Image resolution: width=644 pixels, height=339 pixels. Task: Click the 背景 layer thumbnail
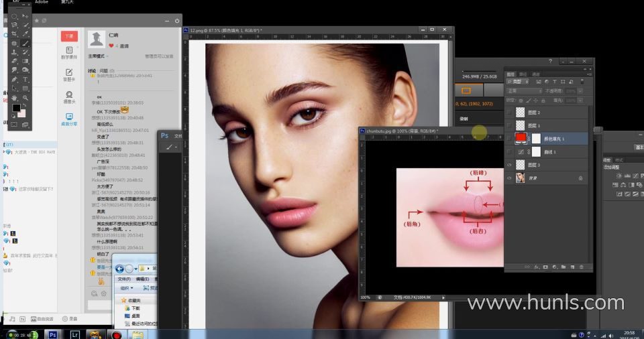pyautogui.click(x=521, y=178)
